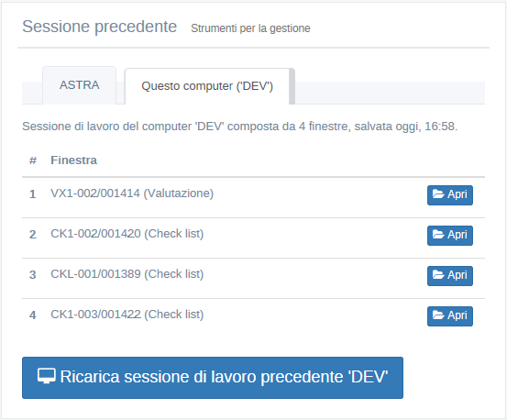Switch to the ASTRA tab

[79, 85]
